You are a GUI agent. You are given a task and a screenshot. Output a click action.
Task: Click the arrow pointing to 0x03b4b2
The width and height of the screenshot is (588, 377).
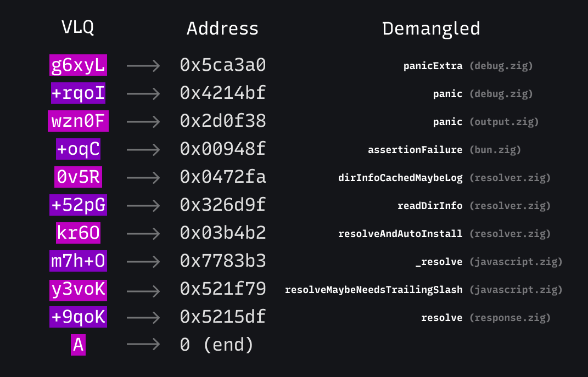(143, 234)
